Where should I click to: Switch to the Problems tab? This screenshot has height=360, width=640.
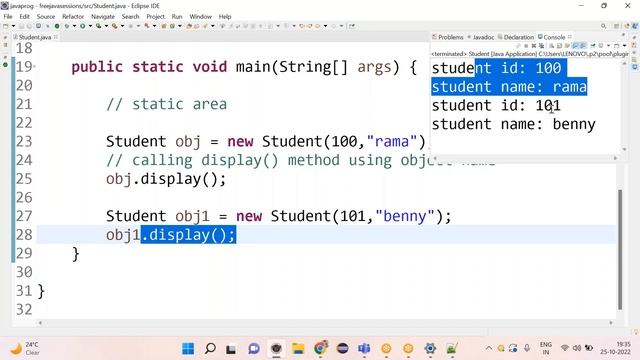pyautogui.click(x=448, y=37)
